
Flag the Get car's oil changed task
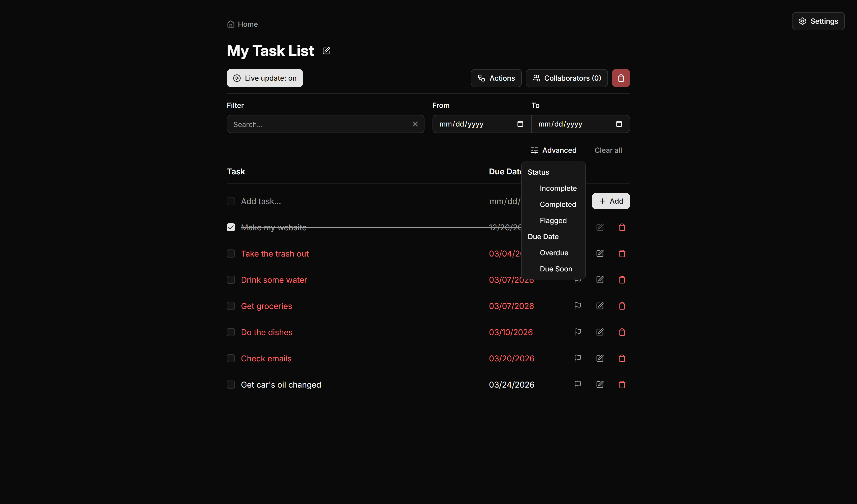tap(577, 384)
